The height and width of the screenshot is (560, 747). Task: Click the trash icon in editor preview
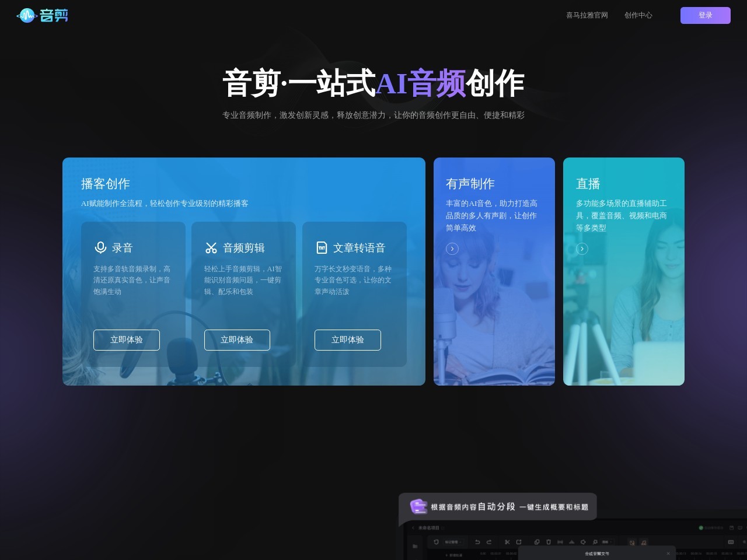point(549,542)
